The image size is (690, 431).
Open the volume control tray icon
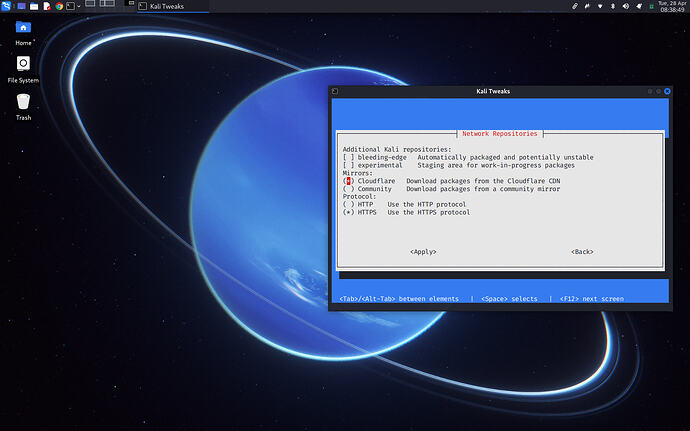tap(626, 6)
